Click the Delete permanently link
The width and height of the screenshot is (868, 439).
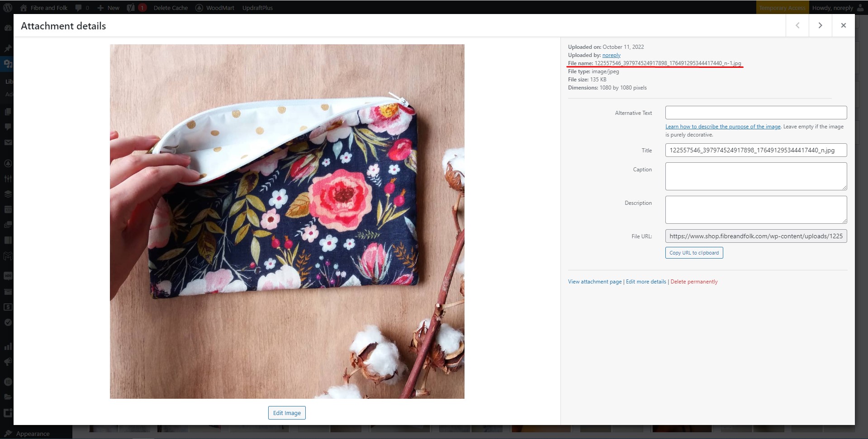click(694, 282)
